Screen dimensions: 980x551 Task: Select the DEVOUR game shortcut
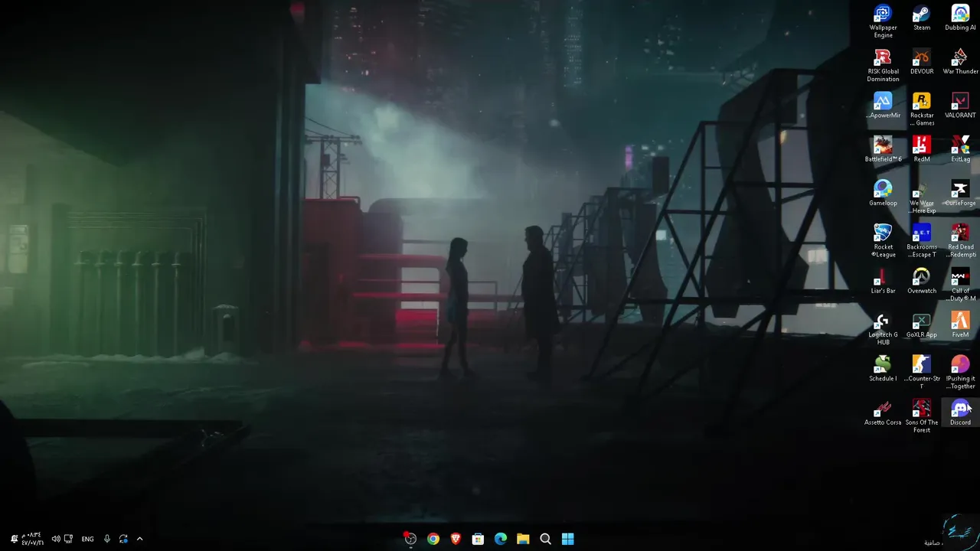(x=922, y=62)
